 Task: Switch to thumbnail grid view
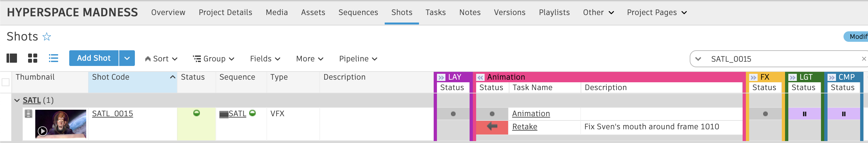[33, 58]
